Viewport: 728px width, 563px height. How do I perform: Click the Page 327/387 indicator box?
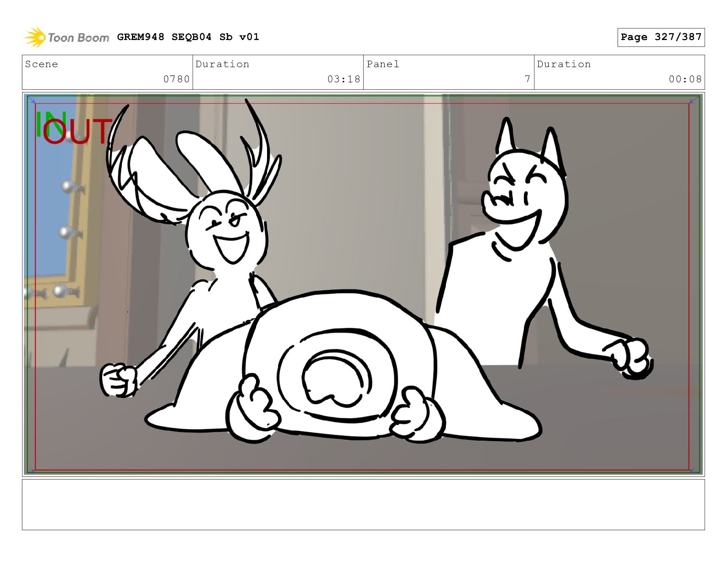point(661,37)
